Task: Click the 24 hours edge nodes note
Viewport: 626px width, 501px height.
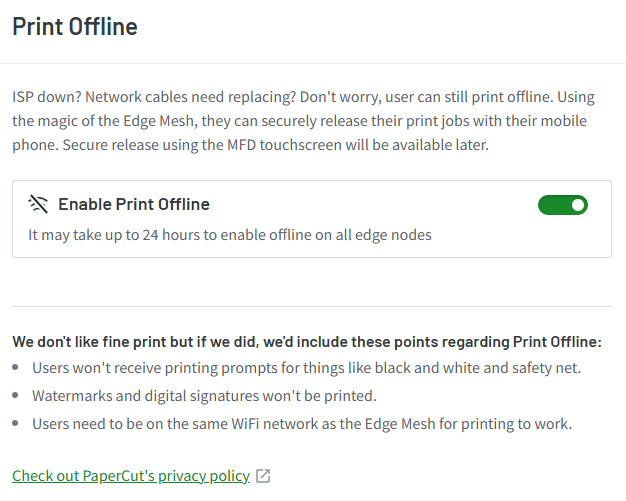Action: click(229, 235)
